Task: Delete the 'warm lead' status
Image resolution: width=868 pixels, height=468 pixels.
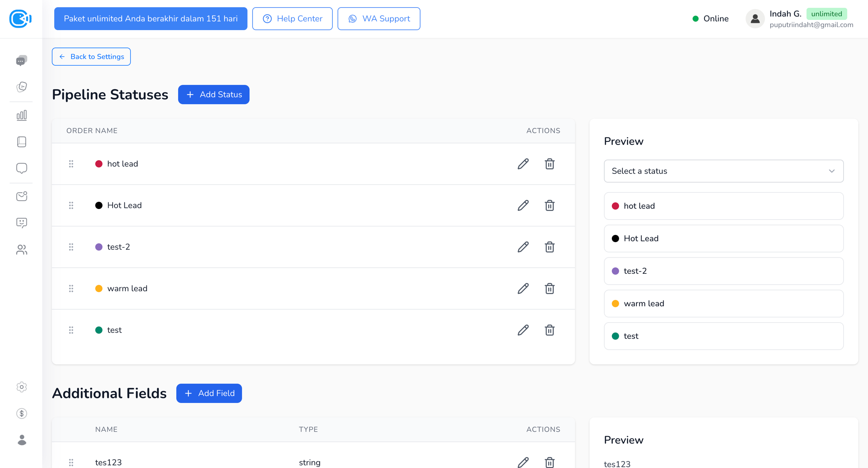Action: click(x=549, y=289)
